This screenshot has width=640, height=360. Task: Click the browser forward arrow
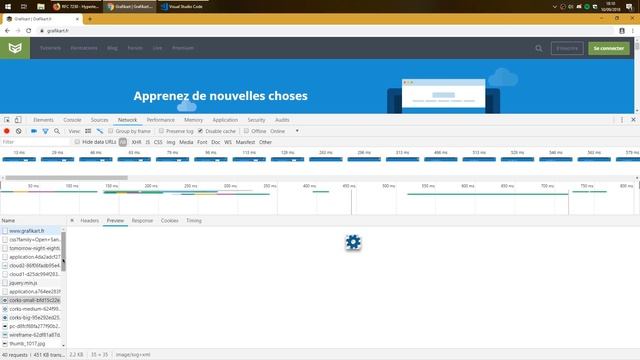[x=18, y=31]
